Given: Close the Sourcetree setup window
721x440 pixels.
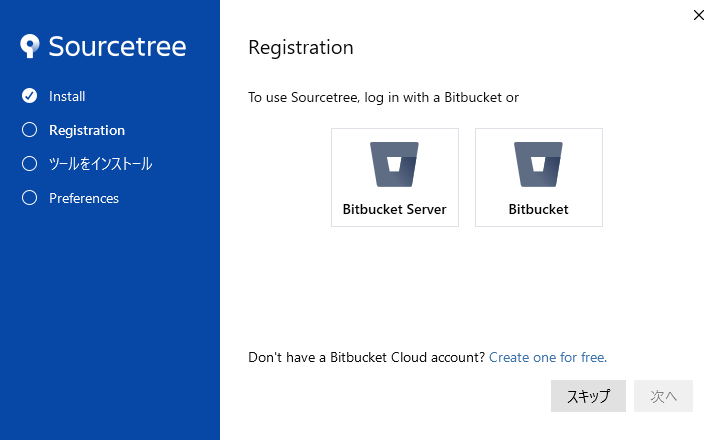Looking at the screenshot, I should click(x=699, y=15).
